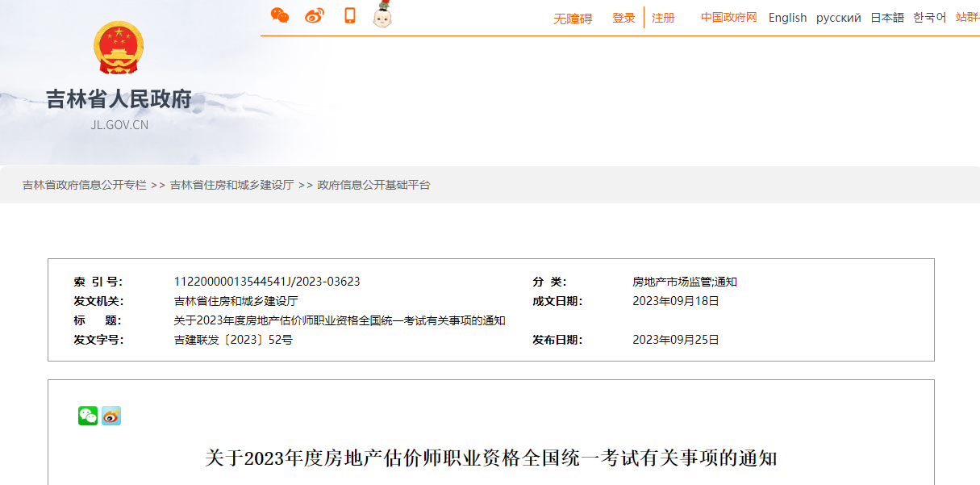Screen dimensions: 980x485
Task: Click the 分类 label
Action: click(549, 282)
